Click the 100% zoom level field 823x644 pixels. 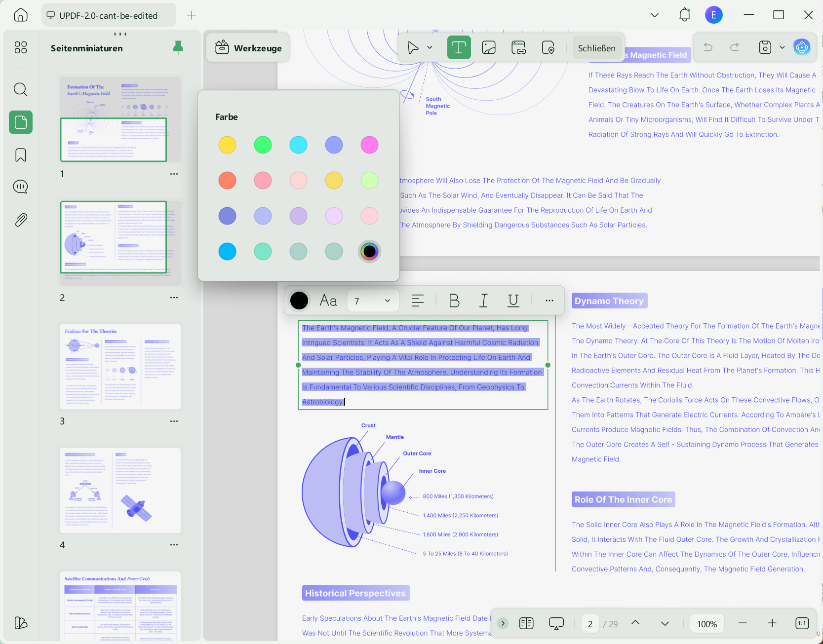pyautogui.click(x=707, y=624)
